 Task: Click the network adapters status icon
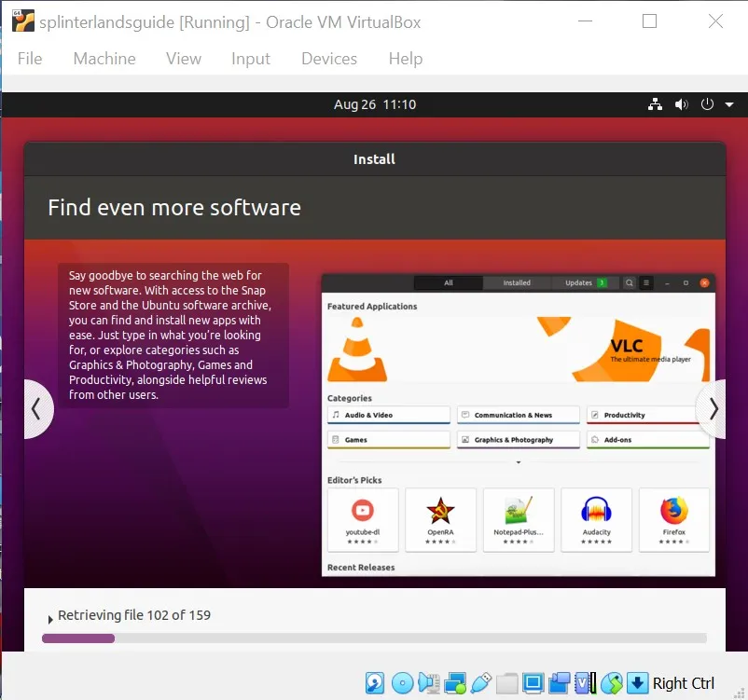pos(455,683)
